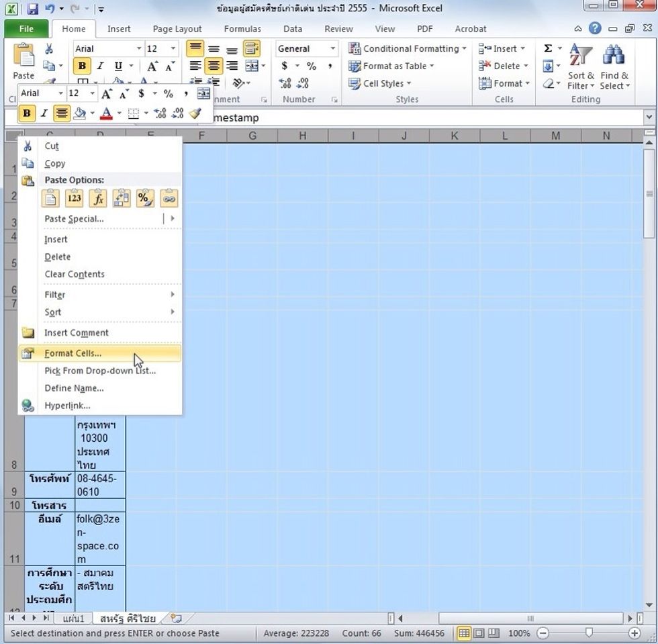658x644 pixels.
Task: Click Clear Contents in the context menu
Action: click(75, 274)
